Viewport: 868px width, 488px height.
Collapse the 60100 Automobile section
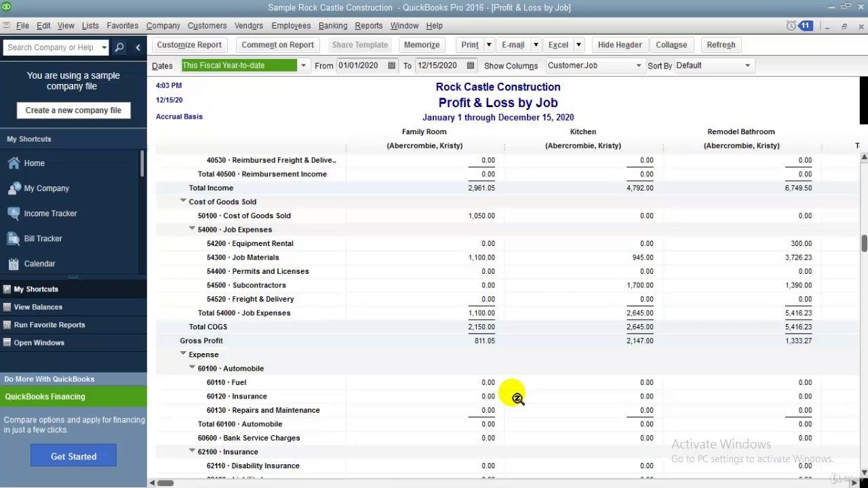[192, 368]
